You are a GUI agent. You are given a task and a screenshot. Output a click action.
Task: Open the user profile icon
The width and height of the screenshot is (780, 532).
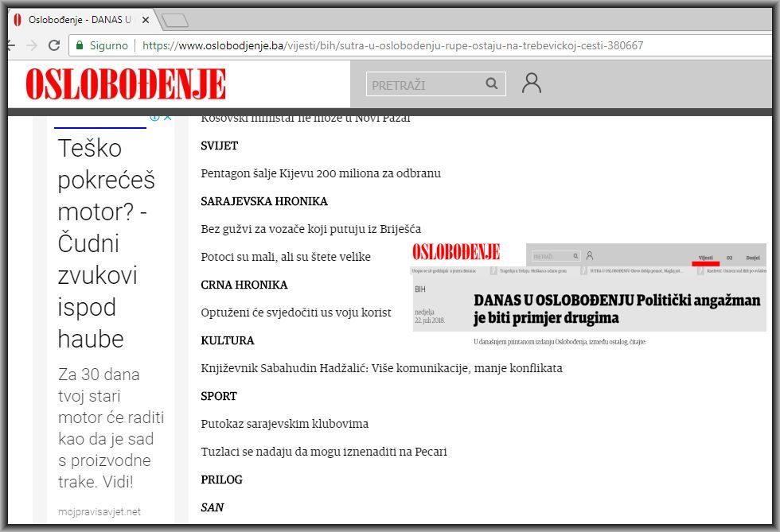point(532,83)
